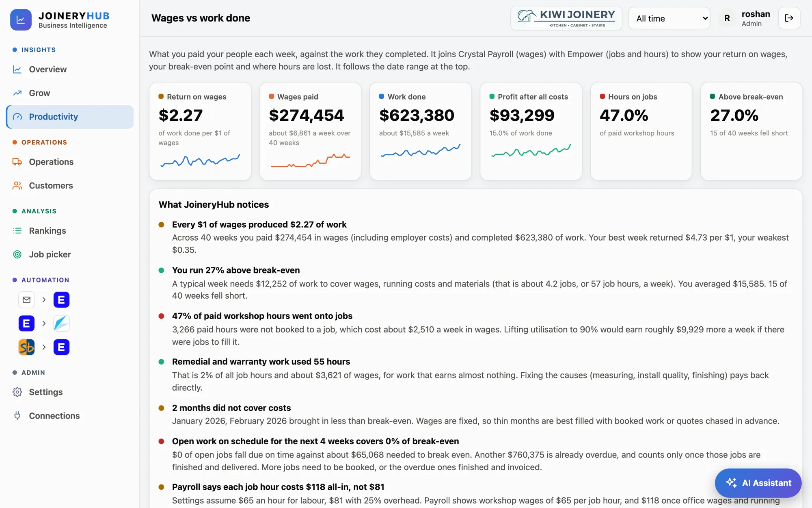The width and height of the screenshot is (812, 508).
Task: Click '2 months did not cover costs' heading
Action: click(x=231, y=408)
